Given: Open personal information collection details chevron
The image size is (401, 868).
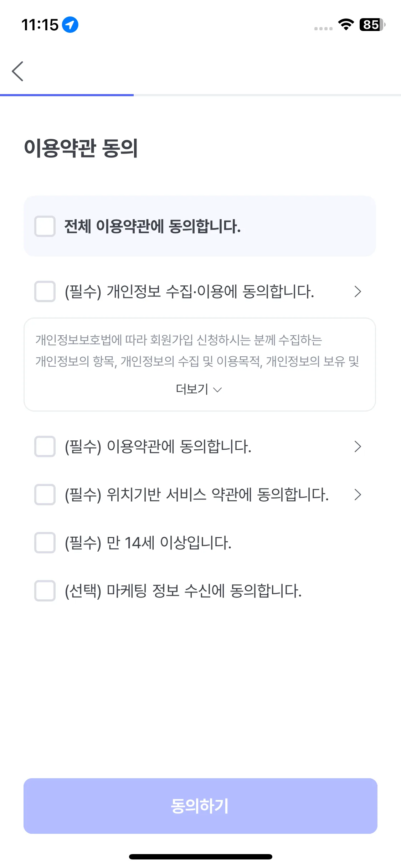Looking at the screenshot, I should [x=358, y=291].
